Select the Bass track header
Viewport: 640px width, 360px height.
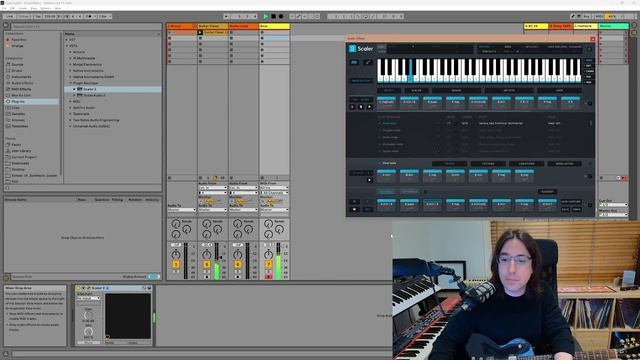pyautogui.click(x=274, y=26)
